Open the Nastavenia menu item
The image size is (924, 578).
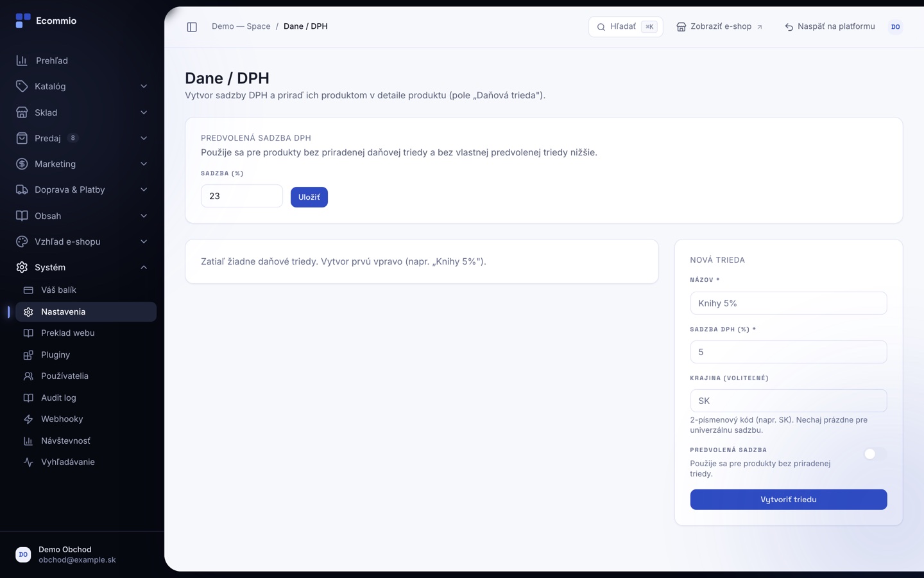point(86,311)
